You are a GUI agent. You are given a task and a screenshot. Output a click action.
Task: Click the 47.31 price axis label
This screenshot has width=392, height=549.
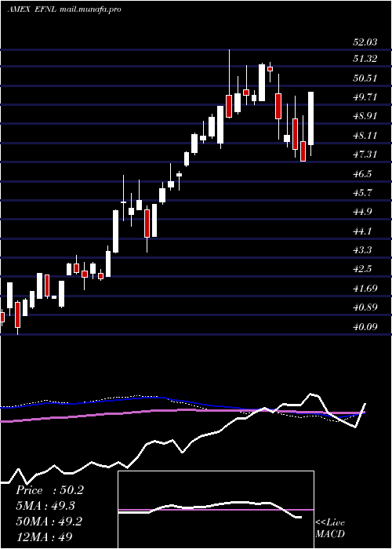[365, 154]
